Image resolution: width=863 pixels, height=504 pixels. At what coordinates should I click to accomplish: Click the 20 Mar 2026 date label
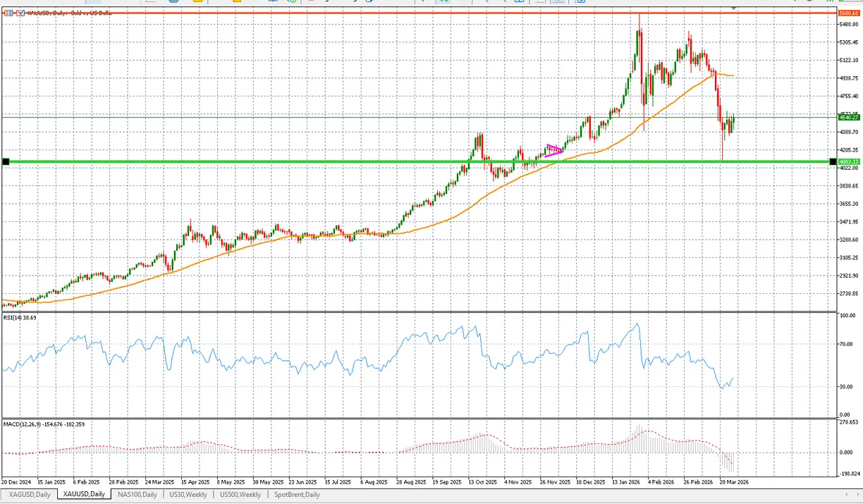(733, 483)
